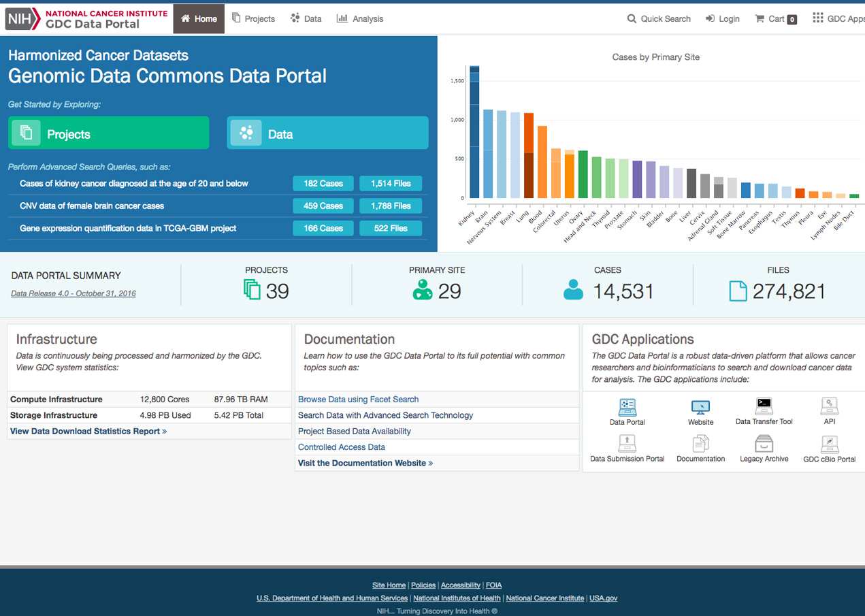
Task: Launch the Data Transfer Tool icon
Action: (764, 407)
